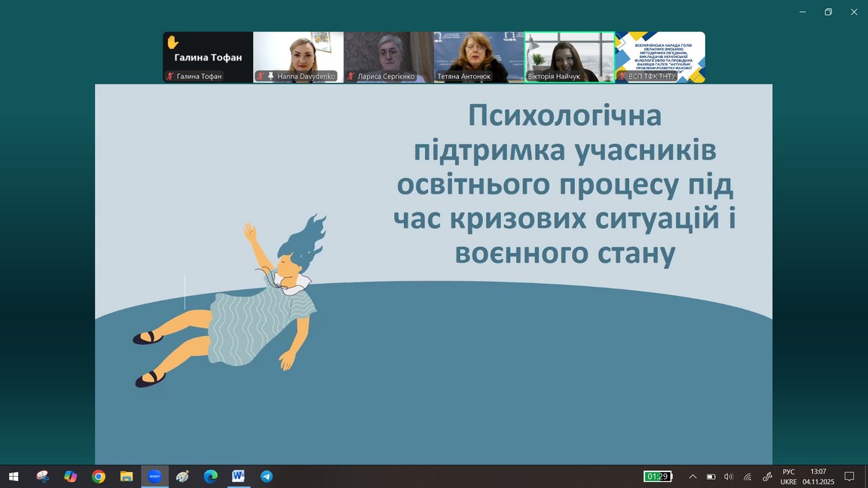The height and width of the screenshot is (488, 868).
Task: Open the notification center icon
Action: (849, 476)
